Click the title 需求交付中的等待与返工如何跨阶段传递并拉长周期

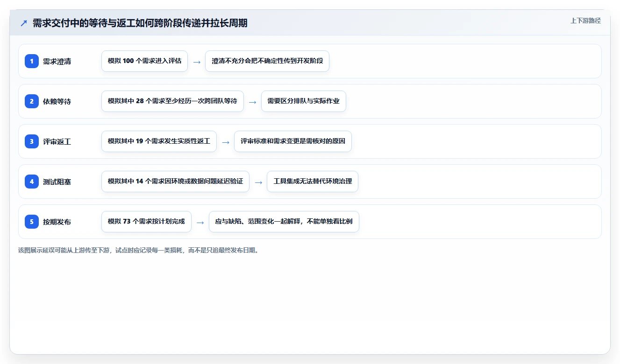[140, 23]
